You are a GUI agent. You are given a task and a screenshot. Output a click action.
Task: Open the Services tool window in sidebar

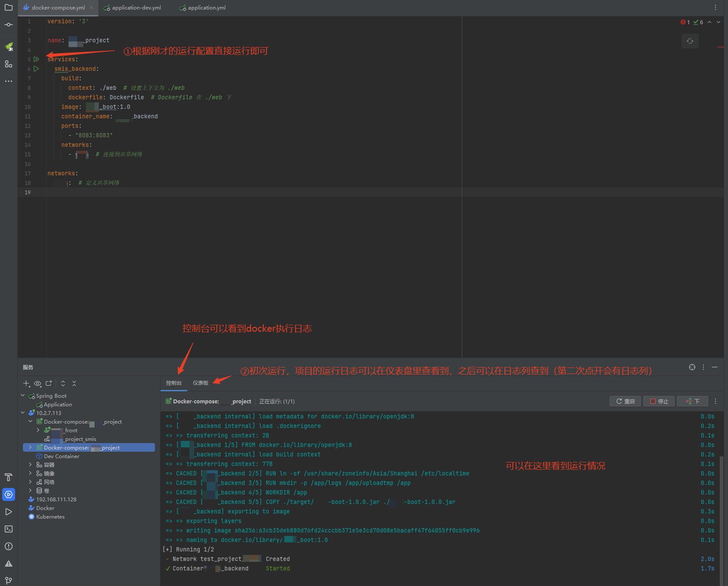(x=9, y=494)
